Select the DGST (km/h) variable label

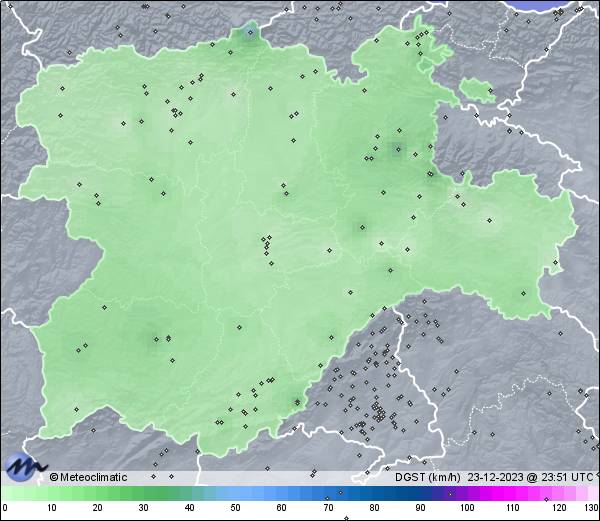click(x=427, y=477)
